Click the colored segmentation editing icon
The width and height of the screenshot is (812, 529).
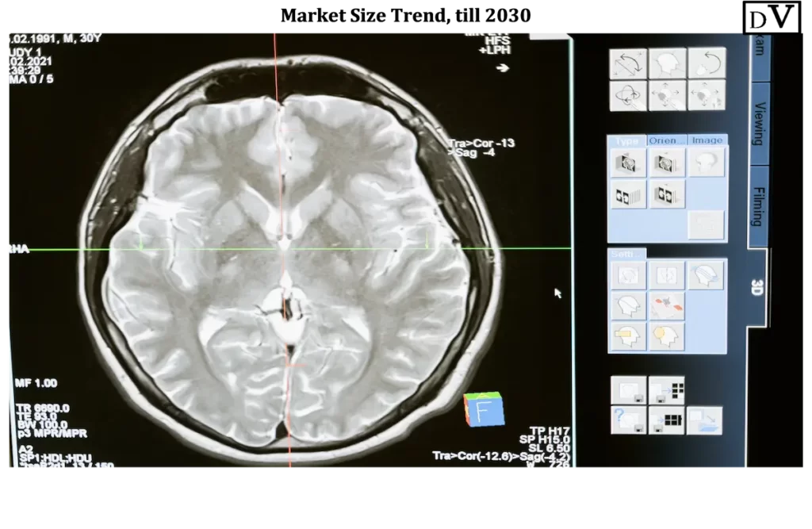tap(666, 305)
